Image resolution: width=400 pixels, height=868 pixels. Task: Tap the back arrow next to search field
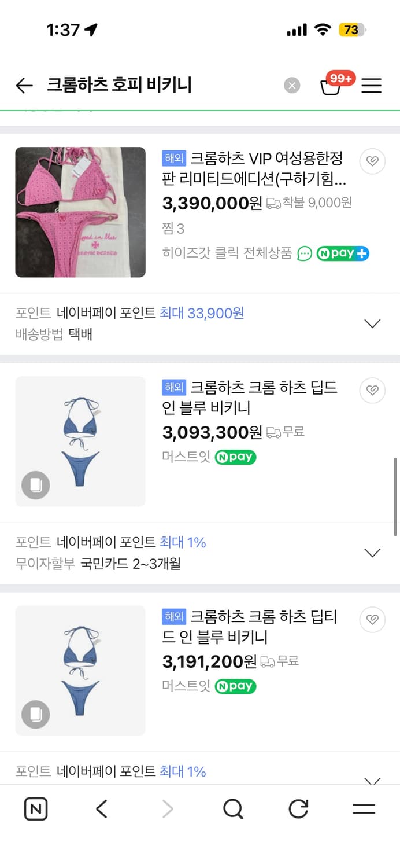tap(23, 85)
